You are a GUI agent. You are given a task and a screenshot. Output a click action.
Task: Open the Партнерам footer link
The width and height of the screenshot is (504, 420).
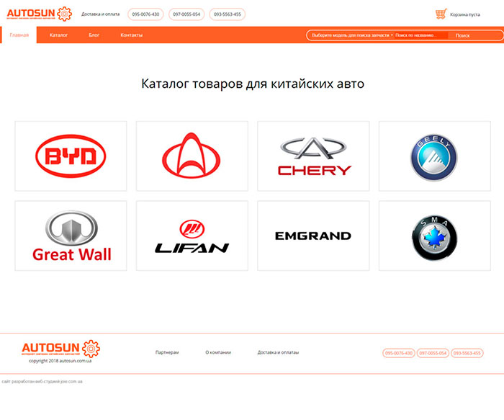click(x=167, y=352)
